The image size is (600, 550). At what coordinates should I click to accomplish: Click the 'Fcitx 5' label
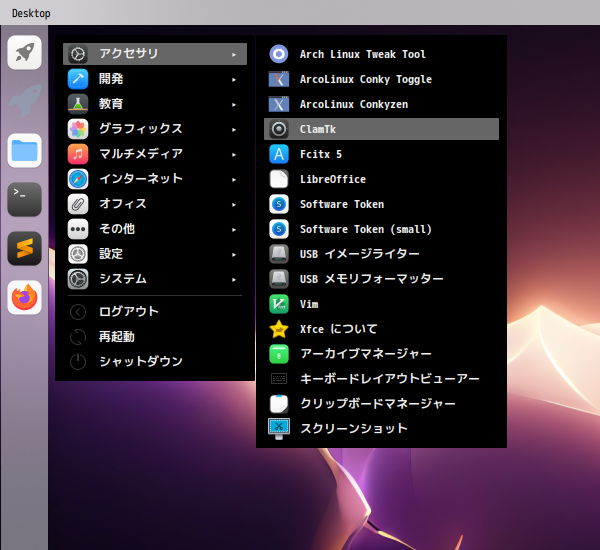321,154
